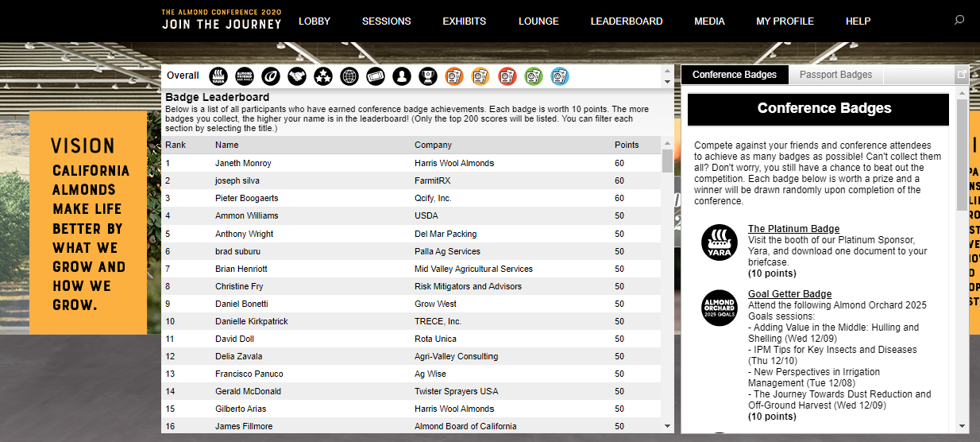Image resolution: width=980 pixels, height=442 pixels.
Task: Switch to the Passport Badges tab
Action: coord(835,75)
